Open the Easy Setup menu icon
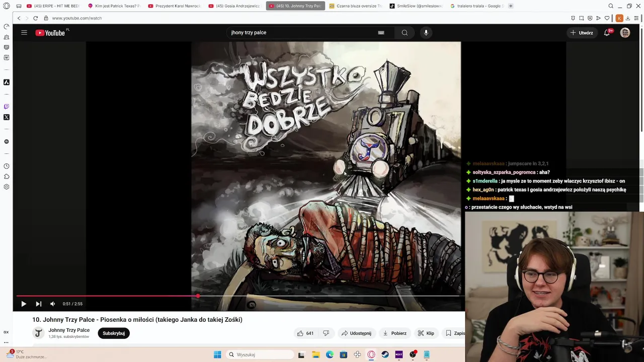Screen dimensions: 644x362 pyautogui.click(x=637, y=18)
